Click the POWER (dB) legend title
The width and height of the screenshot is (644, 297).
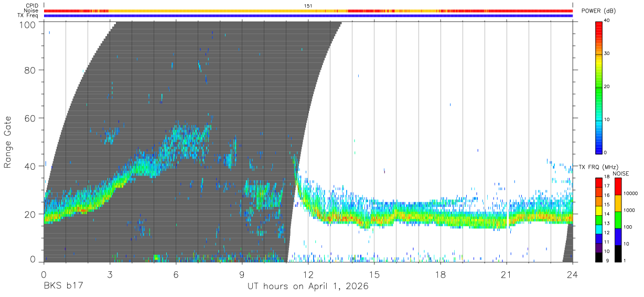(598, 11)
